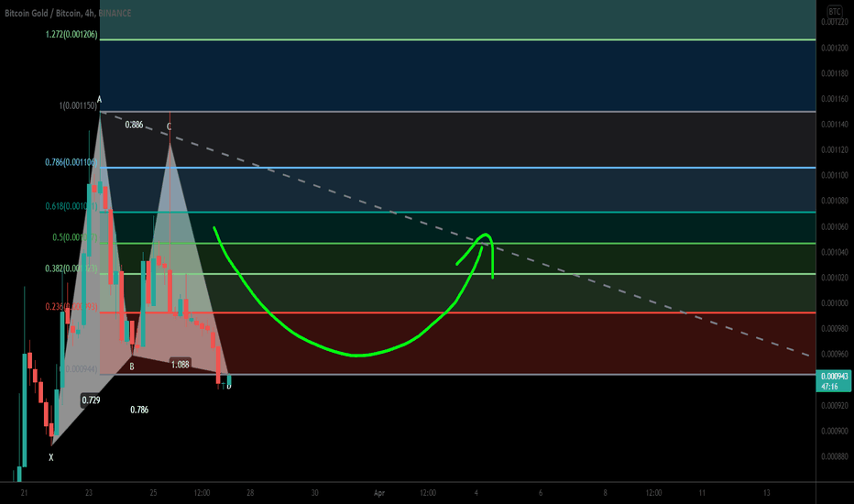Click the 0.729 ratio label

click(x=91, y=400)
